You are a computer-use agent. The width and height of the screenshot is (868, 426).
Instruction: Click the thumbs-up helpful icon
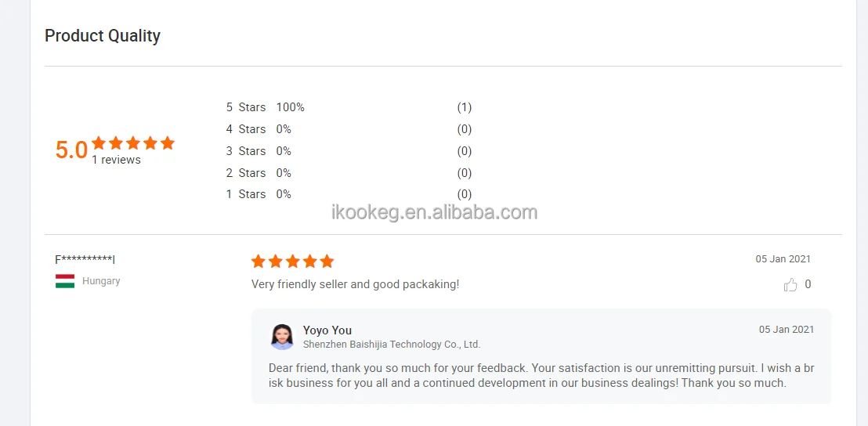pos(790,285)
